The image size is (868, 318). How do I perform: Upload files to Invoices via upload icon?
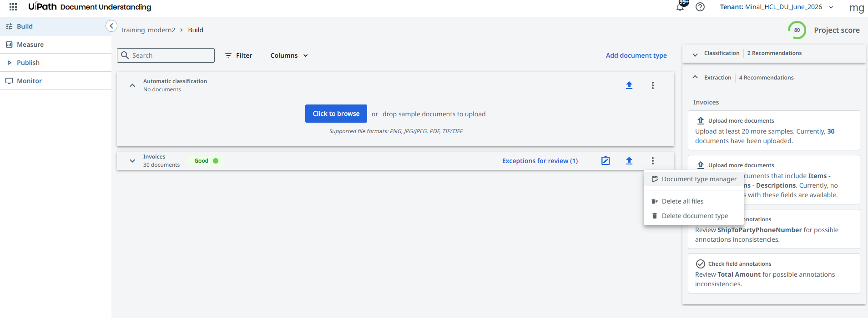click(629, 161)
